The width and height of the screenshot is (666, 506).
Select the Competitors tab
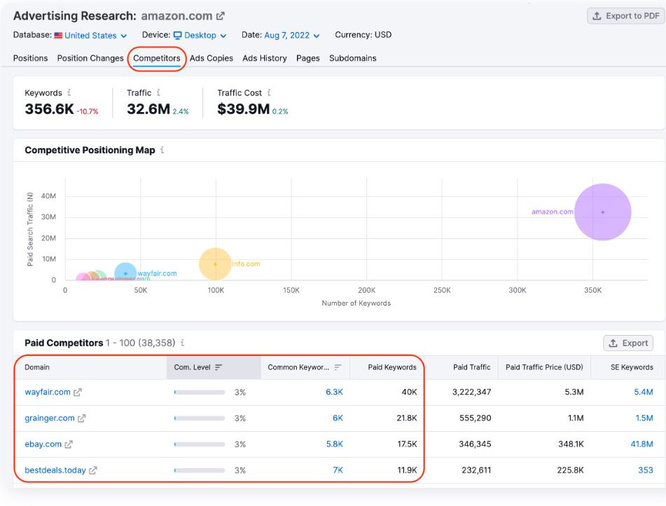click(157, 58)
